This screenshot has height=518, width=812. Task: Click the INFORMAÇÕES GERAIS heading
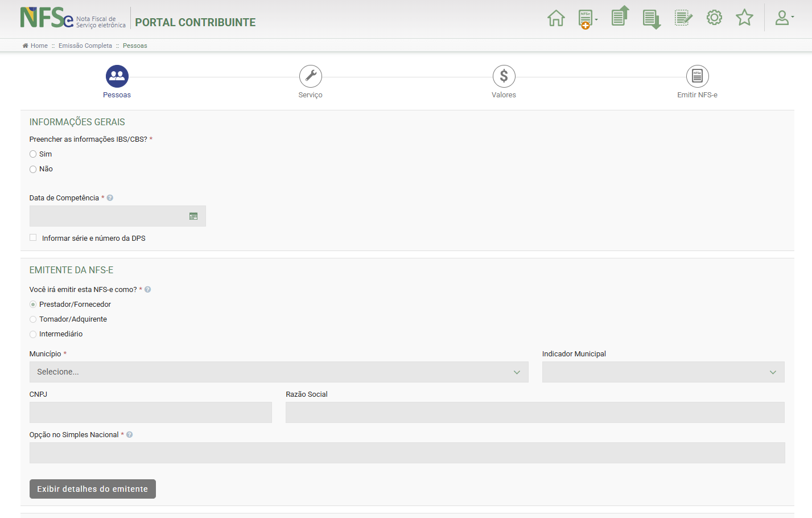coord(77,122)
